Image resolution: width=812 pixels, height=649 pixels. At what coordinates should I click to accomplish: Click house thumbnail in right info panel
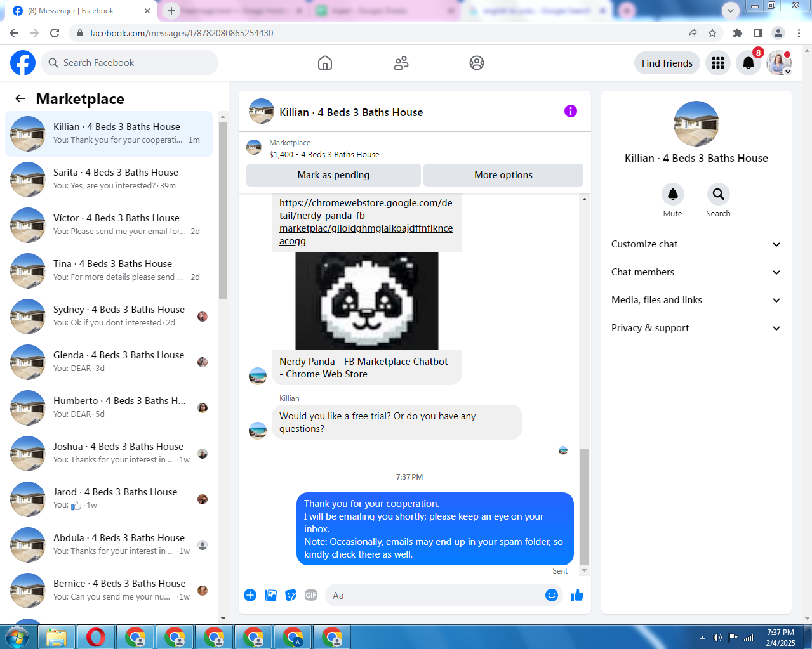tap(696, 124)
